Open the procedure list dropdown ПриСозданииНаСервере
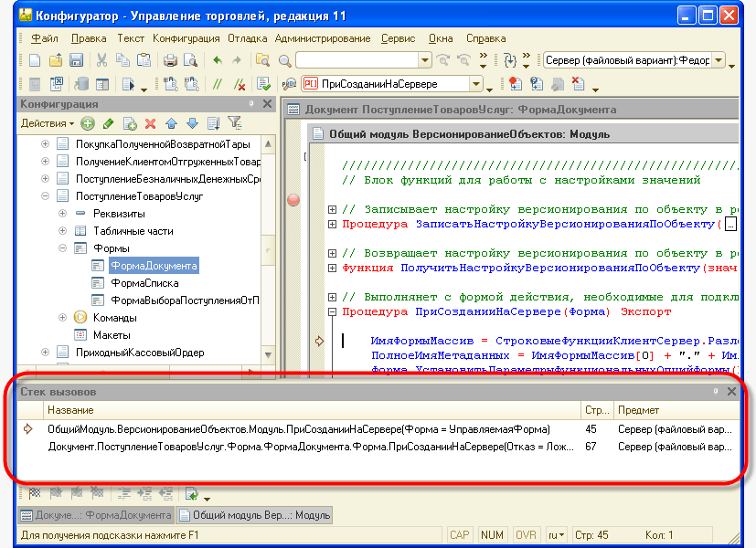The image size is (756, 548). coord(476,84)
